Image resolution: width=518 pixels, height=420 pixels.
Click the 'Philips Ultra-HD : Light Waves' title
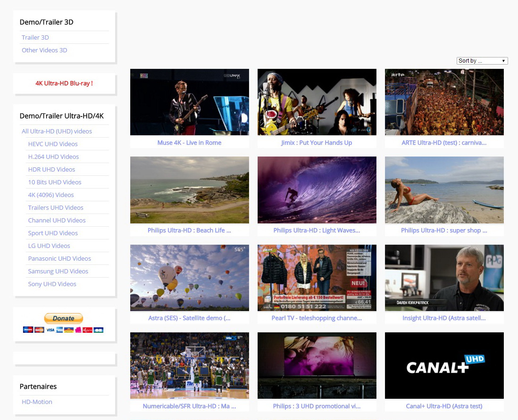point(317,231)
